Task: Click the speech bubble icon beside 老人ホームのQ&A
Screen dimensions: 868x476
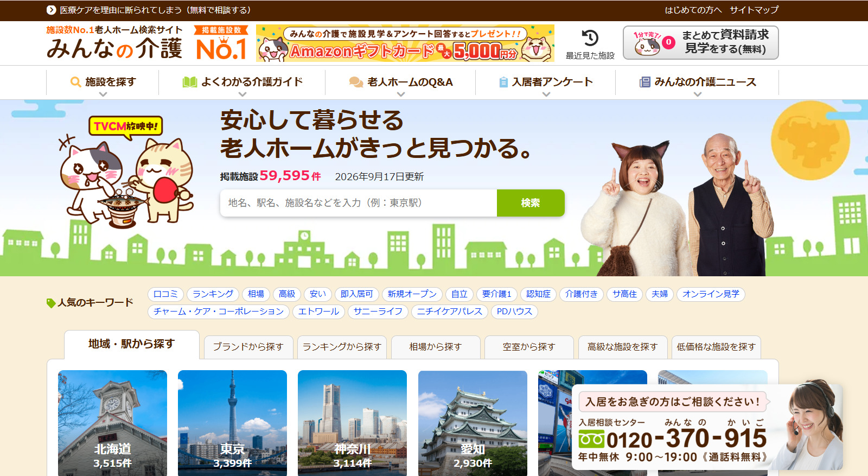Action: click(x=356, y=82)
